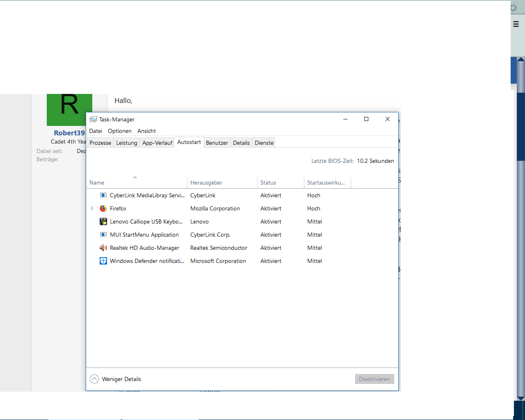Click the Realtek HD Audio-Manager speaker icon
This screenshot has height=420, width=525.
[x=103, y=248]
